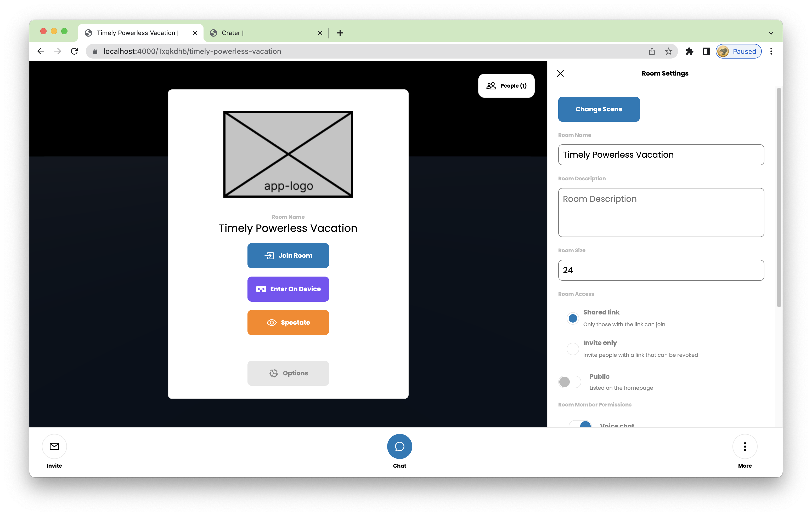
Task: Open the Paused profile button
Action: [x=738, y=51]
